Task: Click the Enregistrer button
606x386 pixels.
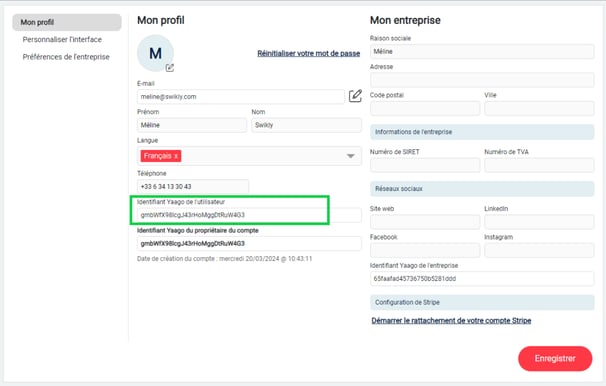Action: (555, 359)
